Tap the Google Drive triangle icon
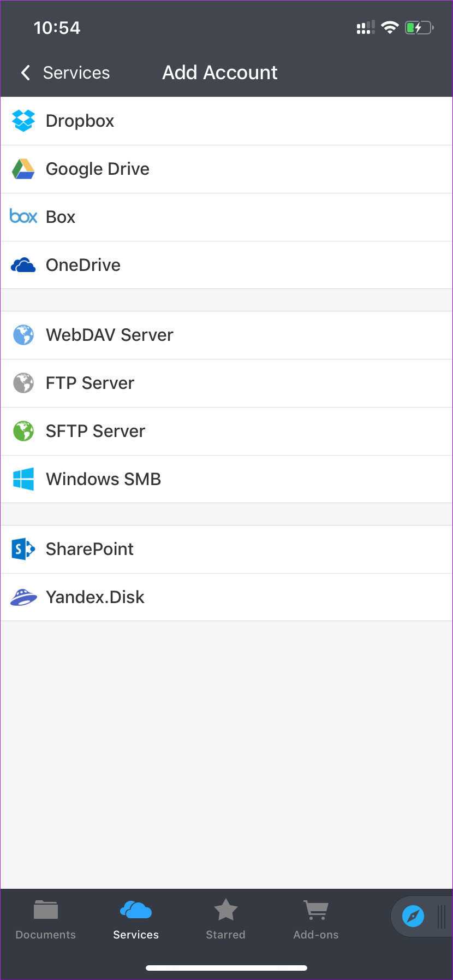 click(x=23, y=169)
